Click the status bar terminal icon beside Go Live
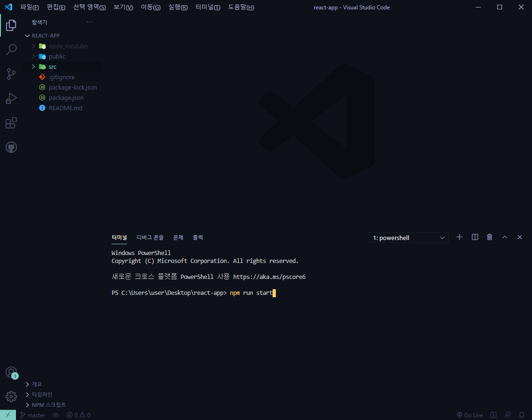 494,415
